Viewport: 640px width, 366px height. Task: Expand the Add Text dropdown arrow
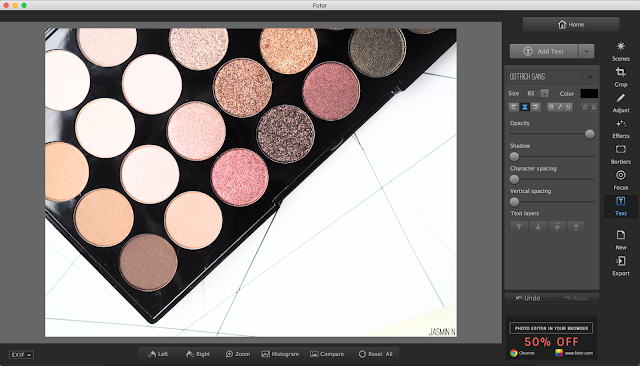pyautogui.click(x=587, y=51)
